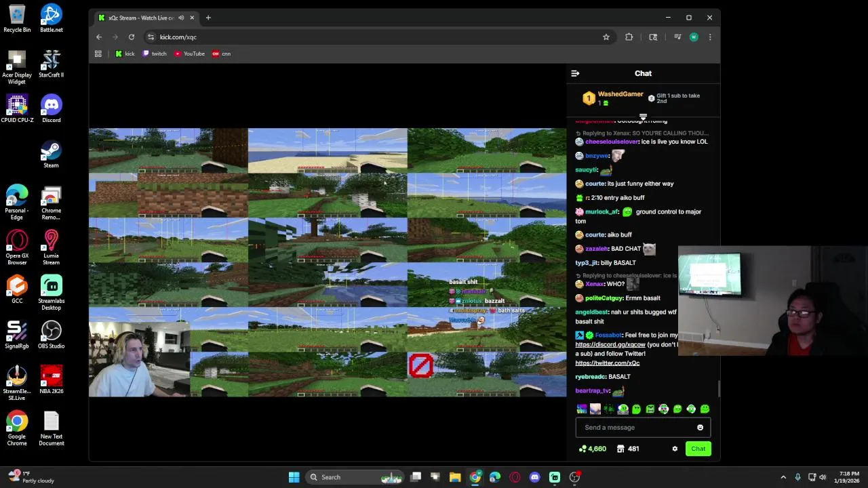The image size is (868, 488).
Task: Expand the gift leaderboard chevron
Action: click(643, 117)
